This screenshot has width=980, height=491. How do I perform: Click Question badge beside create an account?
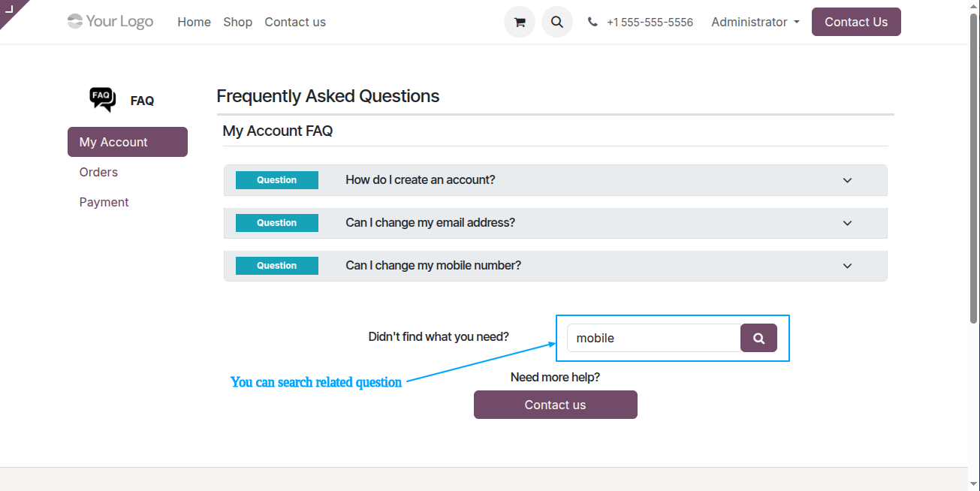tap(277, 180)
